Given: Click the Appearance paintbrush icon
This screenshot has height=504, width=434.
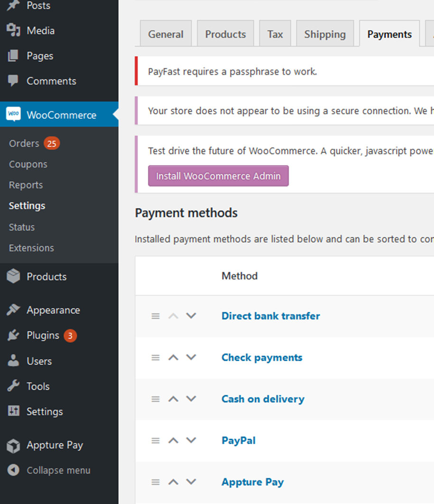Looking at the screenshot, I should (13, 310).
